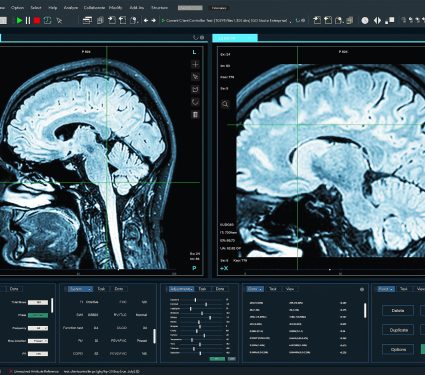This screenshot has width=425, height=375.
Task: Click the top slider in Adjustments panel
Action: [x=203, y=300]
